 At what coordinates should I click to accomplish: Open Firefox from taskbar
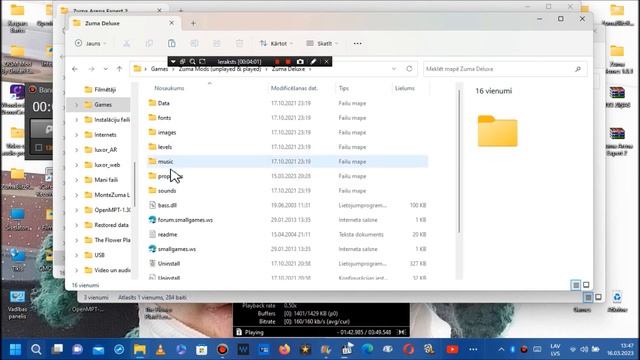click(x=284, y=349)
